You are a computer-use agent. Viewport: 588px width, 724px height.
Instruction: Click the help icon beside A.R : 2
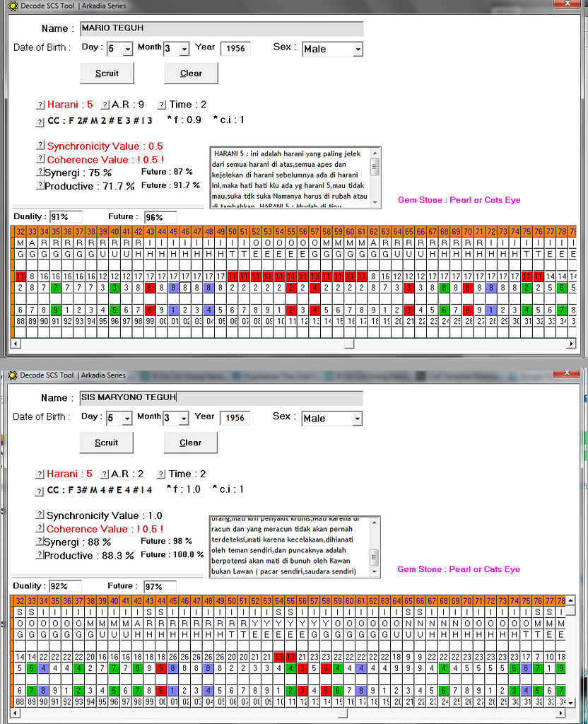pyautogui.click(x=105, y=474)
